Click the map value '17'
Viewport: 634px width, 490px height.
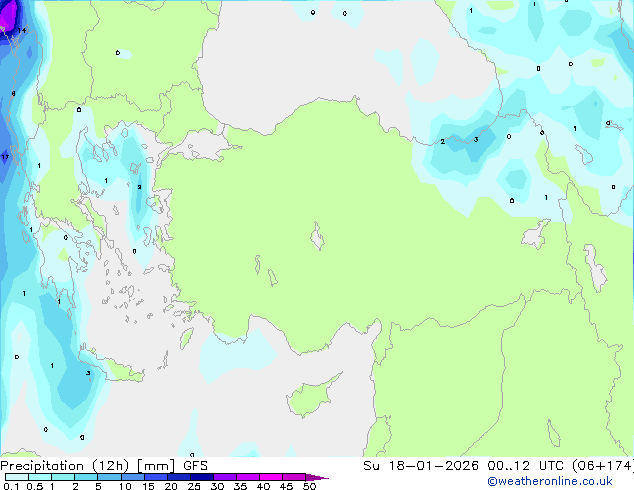(x=5, y=157)
